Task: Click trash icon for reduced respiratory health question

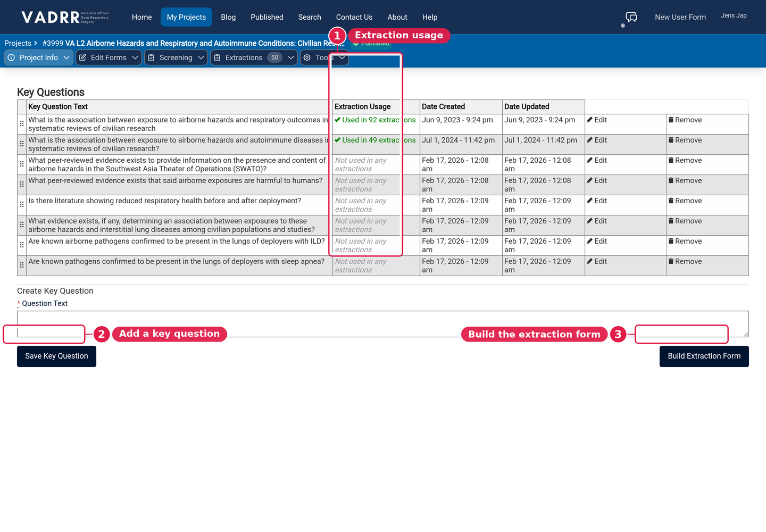Action: pos(671,201)
